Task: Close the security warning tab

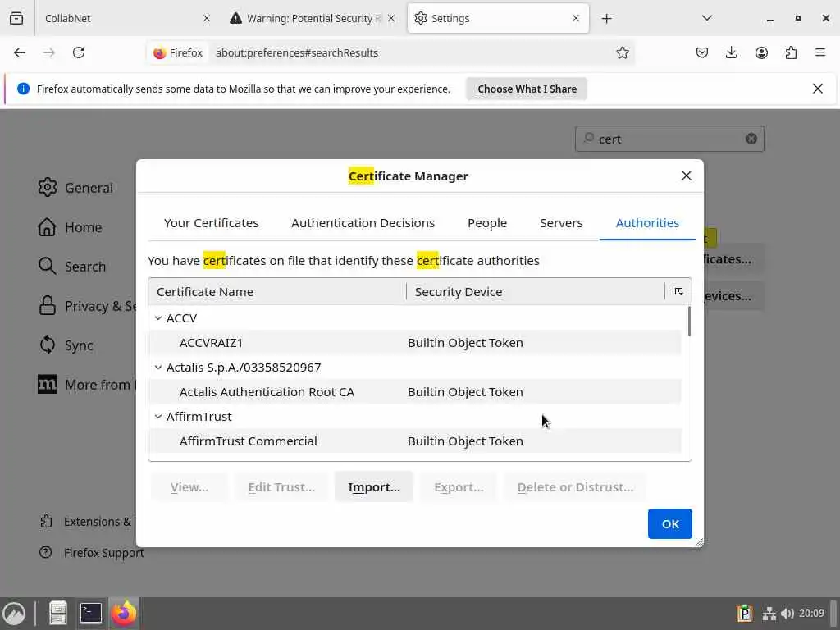Action: [x=391, y=18]
